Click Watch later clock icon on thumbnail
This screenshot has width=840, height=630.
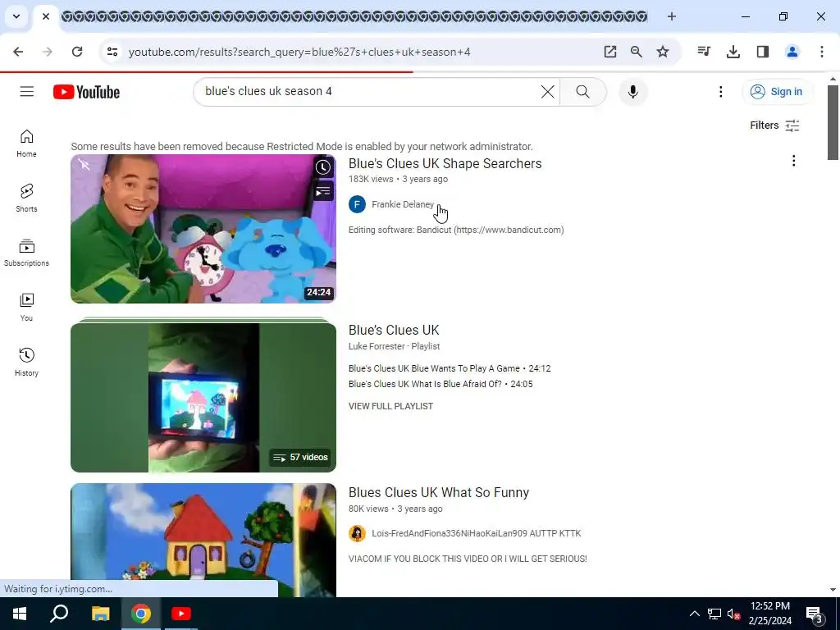click(x=323, y=167)
